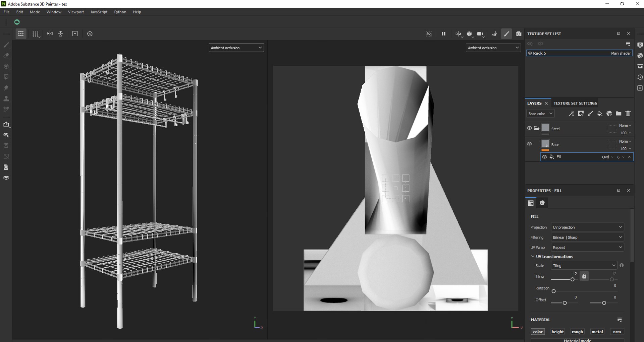Viewport: 644px width, 342px height.
Task: Open the Iray render camera icon
Action: pos(519,34)
